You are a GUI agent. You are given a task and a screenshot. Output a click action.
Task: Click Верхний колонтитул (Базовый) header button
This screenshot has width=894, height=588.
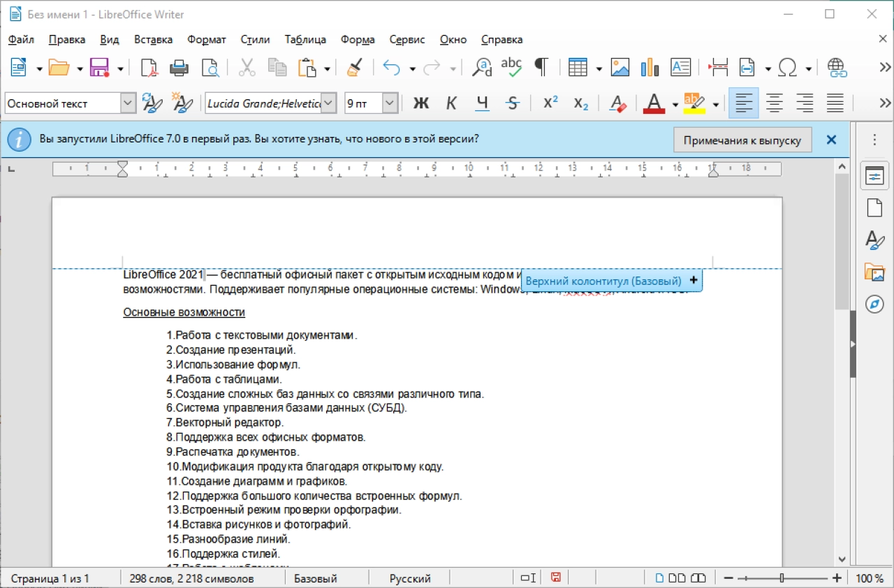coord(611,281)
